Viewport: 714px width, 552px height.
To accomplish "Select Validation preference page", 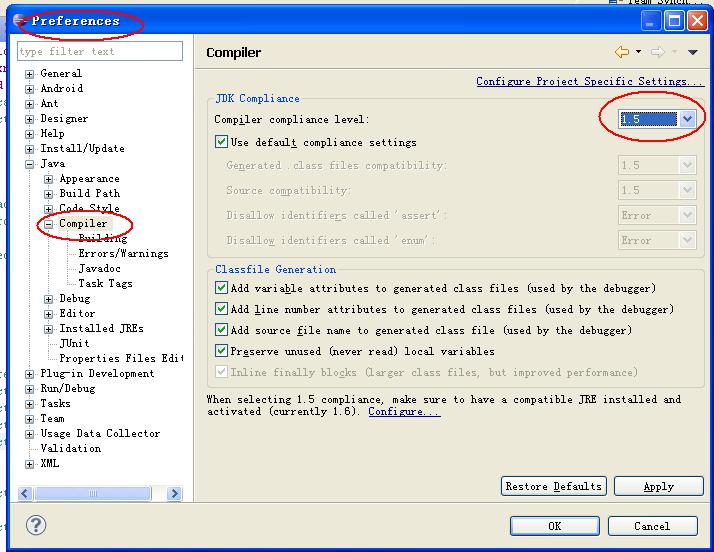I will (71, 449).
